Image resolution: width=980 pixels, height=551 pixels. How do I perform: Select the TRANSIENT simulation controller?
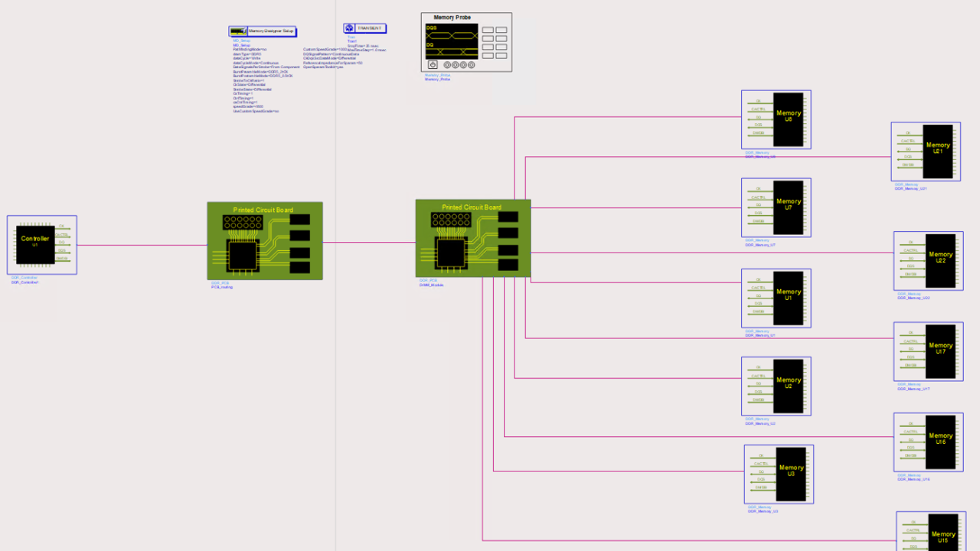click(364, 28)
